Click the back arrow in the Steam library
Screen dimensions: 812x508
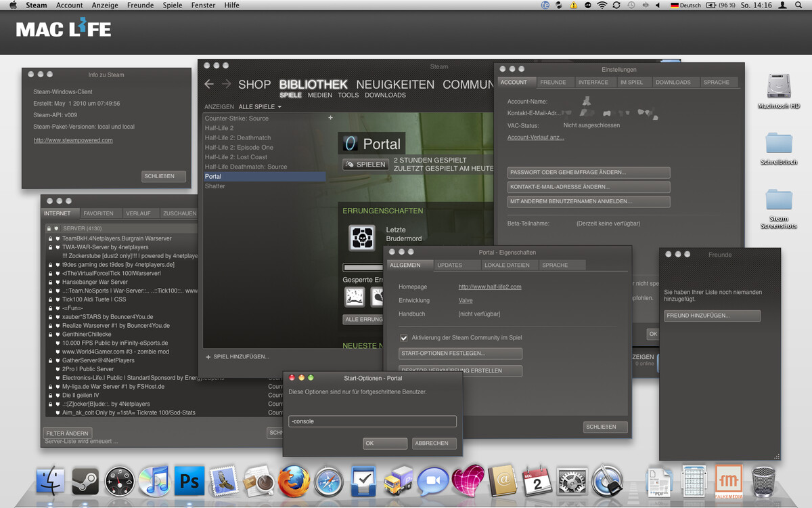point(210,84)
